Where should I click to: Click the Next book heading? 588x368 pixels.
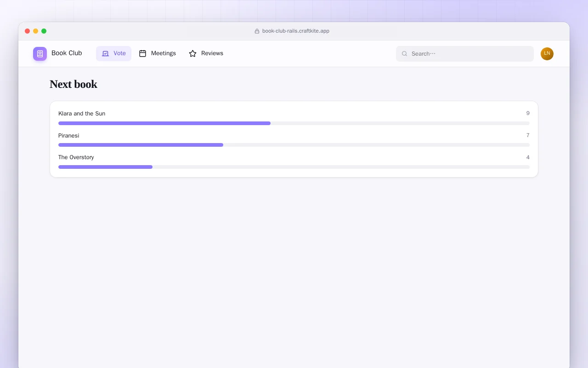click(73, 84)
